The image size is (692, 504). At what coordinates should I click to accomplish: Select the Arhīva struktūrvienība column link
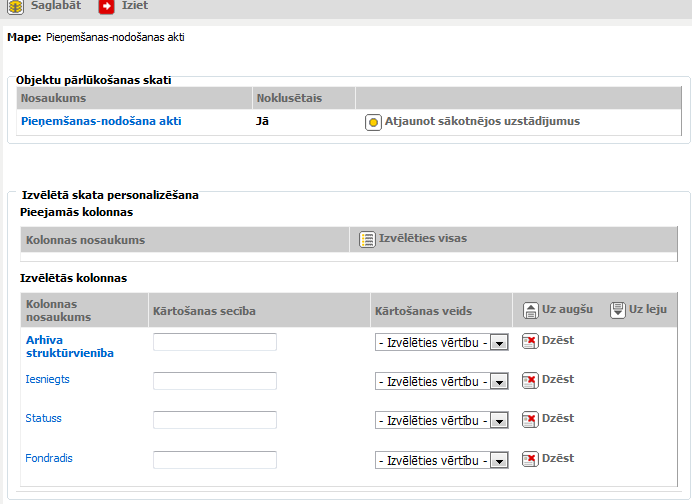[x=69, y=346]
